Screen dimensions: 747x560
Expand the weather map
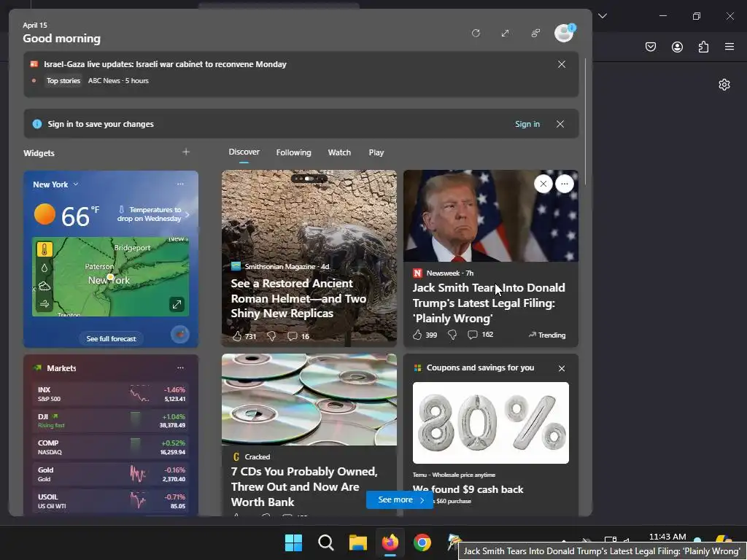[177, 304]
